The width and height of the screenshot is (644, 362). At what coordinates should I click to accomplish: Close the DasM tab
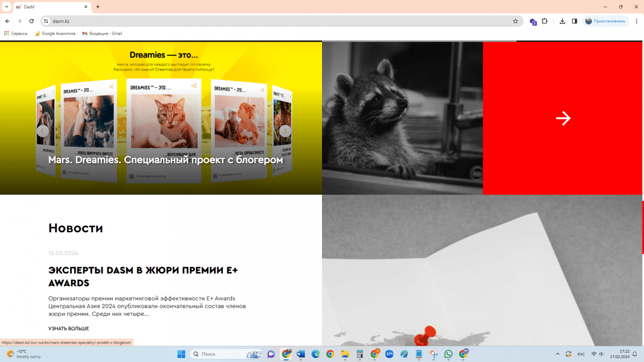click(86, 7)
